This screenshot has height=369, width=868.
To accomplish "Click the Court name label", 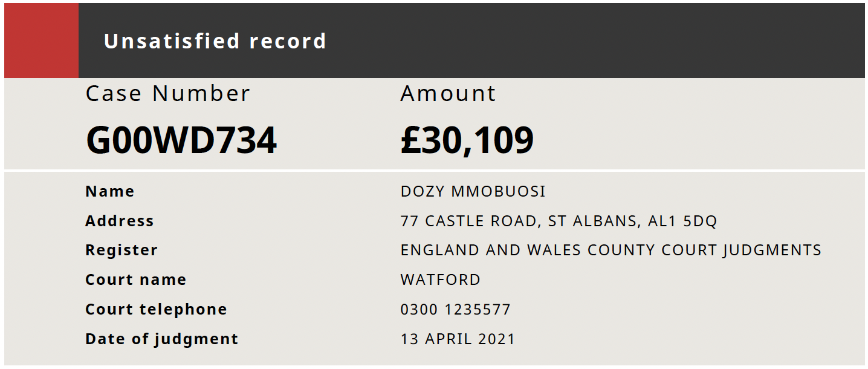I will tap(136, 280).
